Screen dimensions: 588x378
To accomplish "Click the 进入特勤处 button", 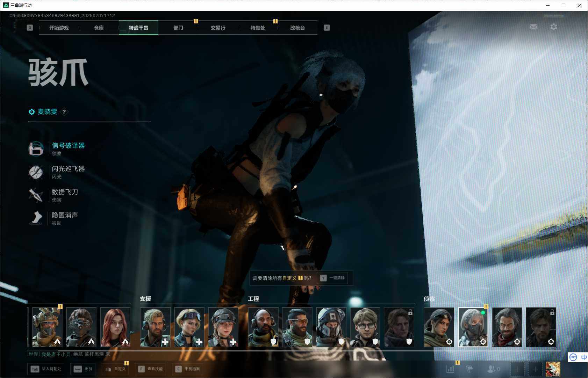I will pyautogui.click(x=46, y=369).
